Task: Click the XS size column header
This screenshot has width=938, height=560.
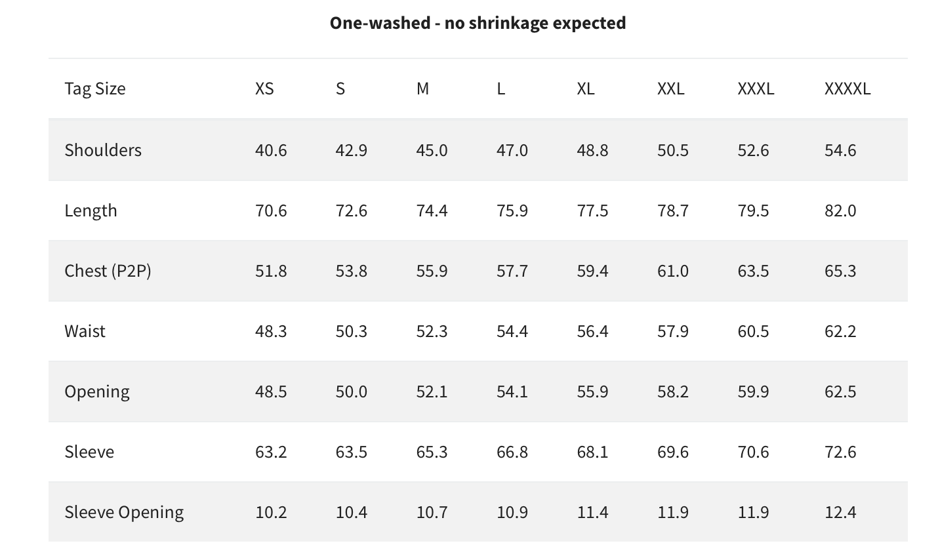Action: (264, 89)
